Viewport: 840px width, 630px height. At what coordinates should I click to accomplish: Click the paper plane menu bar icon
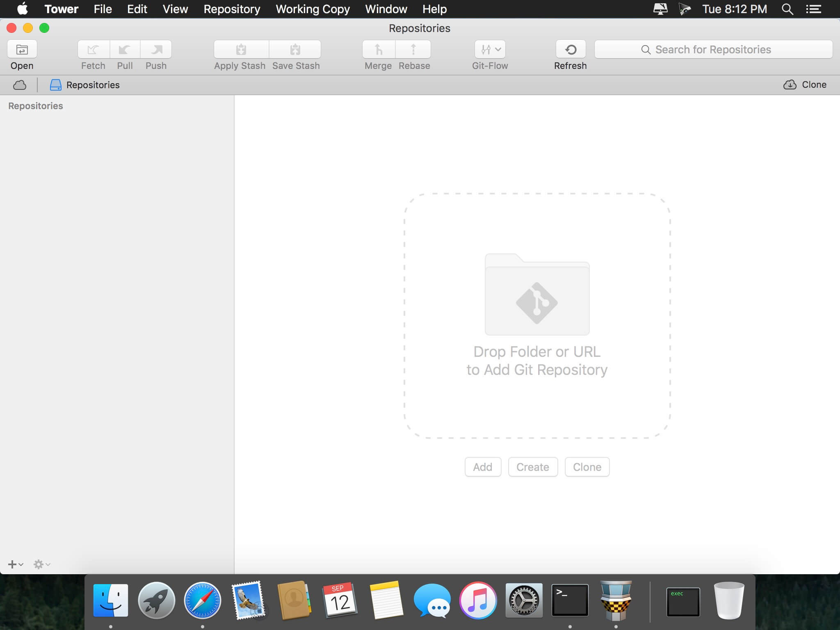coord(685,9)
